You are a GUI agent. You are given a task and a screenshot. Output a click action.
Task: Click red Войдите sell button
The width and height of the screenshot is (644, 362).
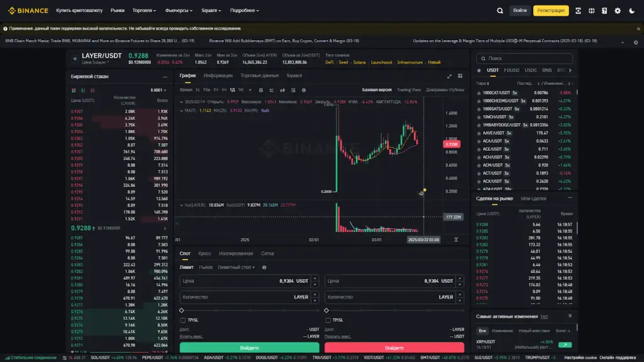pos(394,348)
